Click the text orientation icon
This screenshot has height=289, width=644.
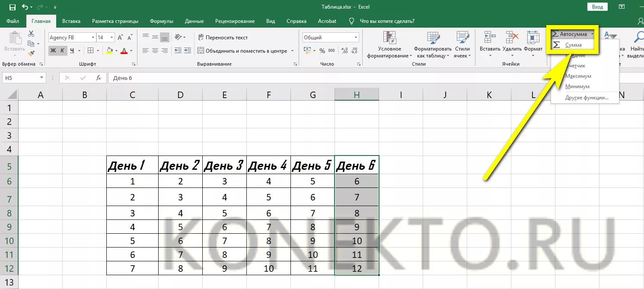click(178, 38)
